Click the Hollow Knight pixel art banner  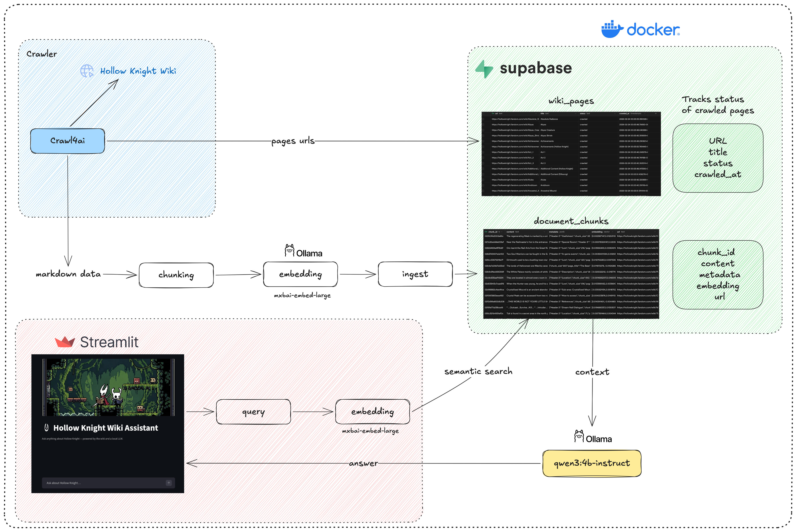click(108, 387)
